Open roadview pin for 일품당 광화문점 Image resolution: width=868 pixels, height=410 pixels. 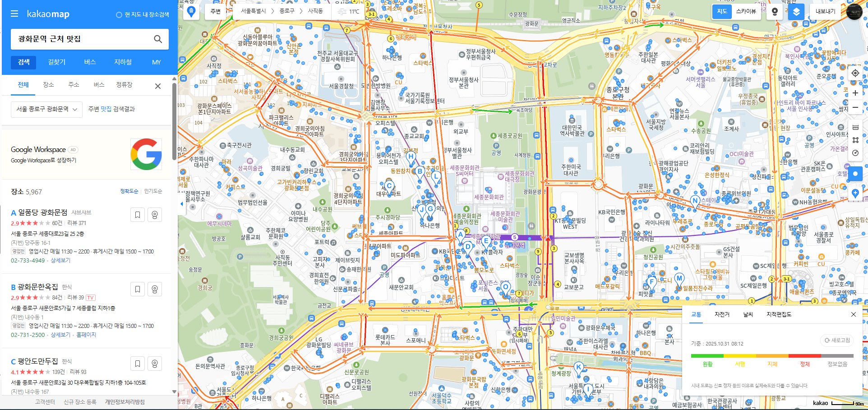155,215
